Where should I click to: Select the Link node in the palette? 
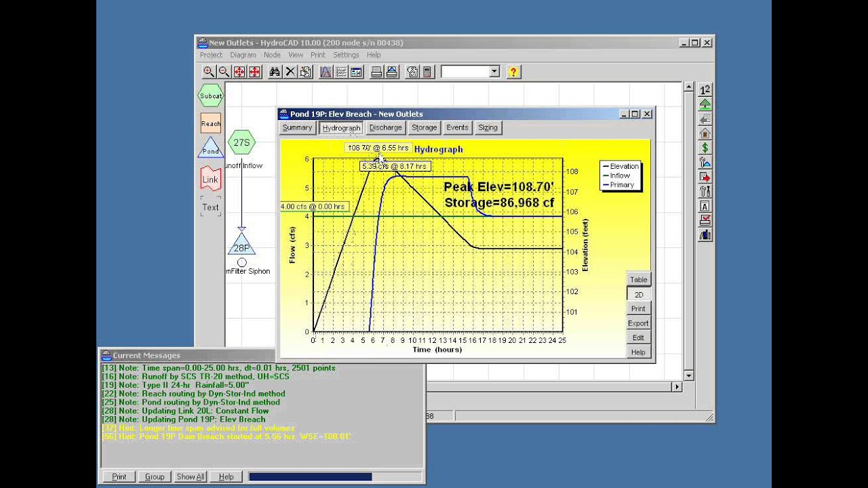210,180
